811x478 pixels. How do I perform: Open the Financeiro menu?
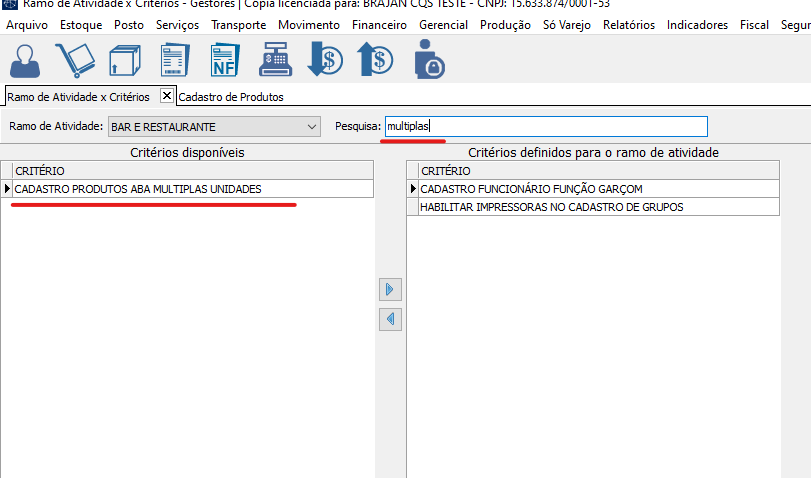(x=379, y=25)
